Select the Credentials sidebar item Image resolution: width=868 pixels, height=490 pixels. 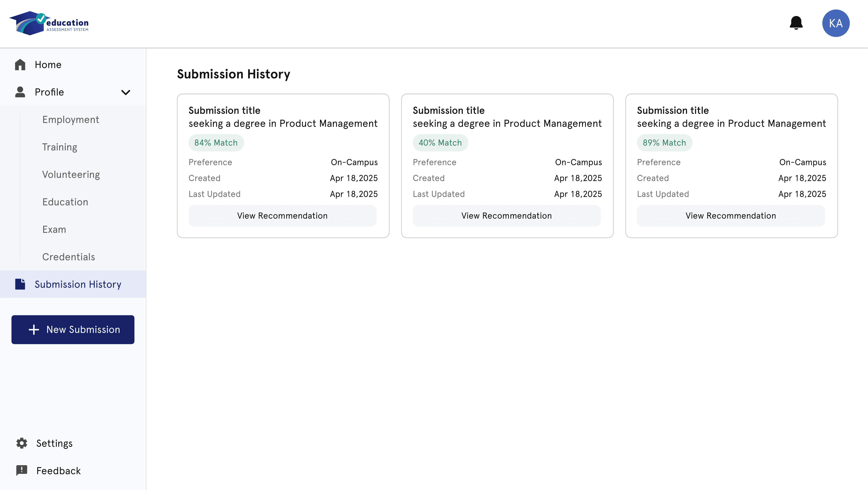[68, 257]
